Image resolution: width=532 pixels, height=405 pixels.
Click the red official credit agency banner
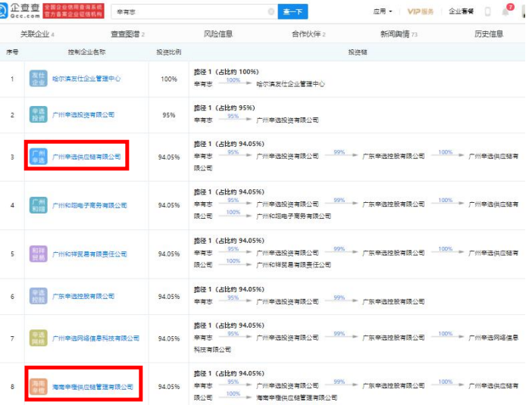(74, 11)
